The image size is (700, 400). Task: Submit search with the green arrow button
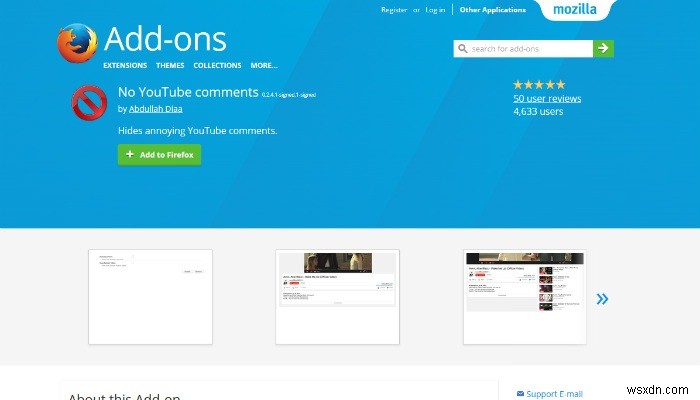(603, 49)
